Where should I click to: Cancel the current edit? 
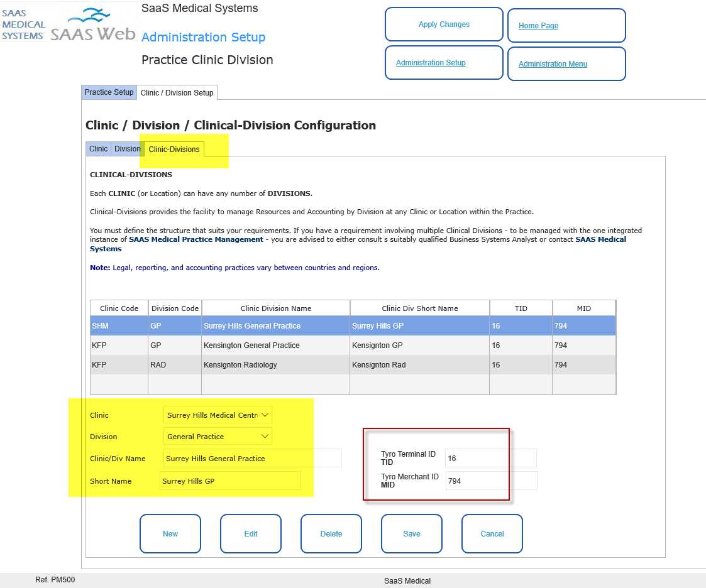pos(492,533)
